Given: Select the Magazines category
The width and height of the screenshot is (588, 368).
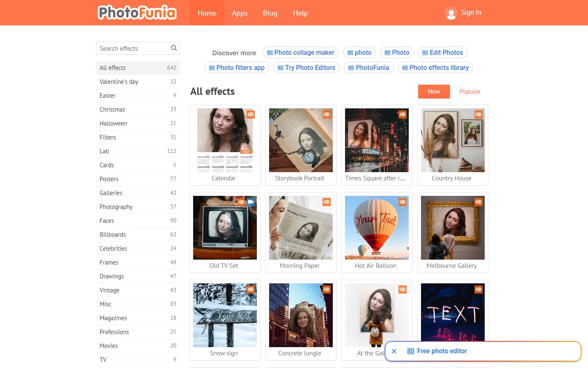Looking at the screenshot, I should 138,318.
